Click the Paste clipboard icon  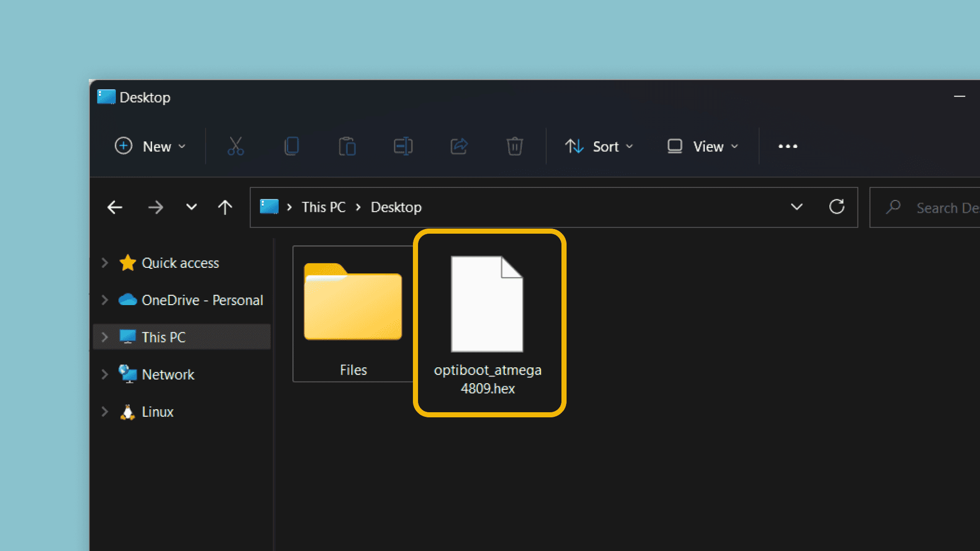coord(347,146)
